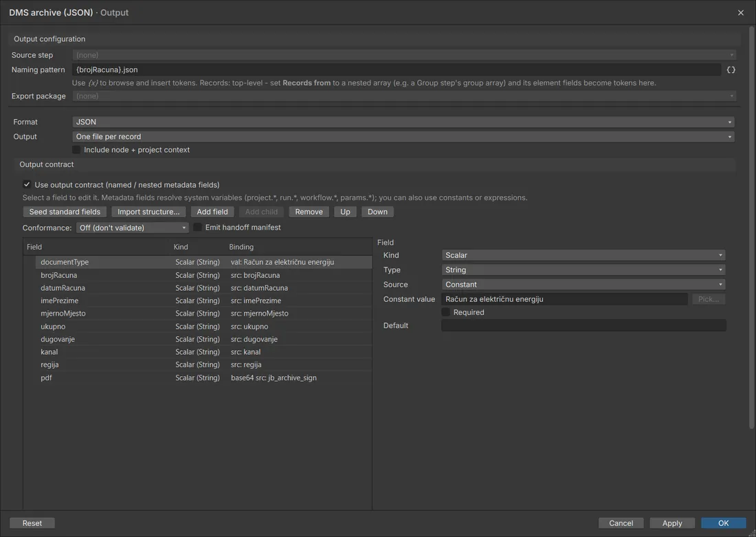Click the dialog vertical scrollbar
The image size is (756, 537).
tap(752, 227)
